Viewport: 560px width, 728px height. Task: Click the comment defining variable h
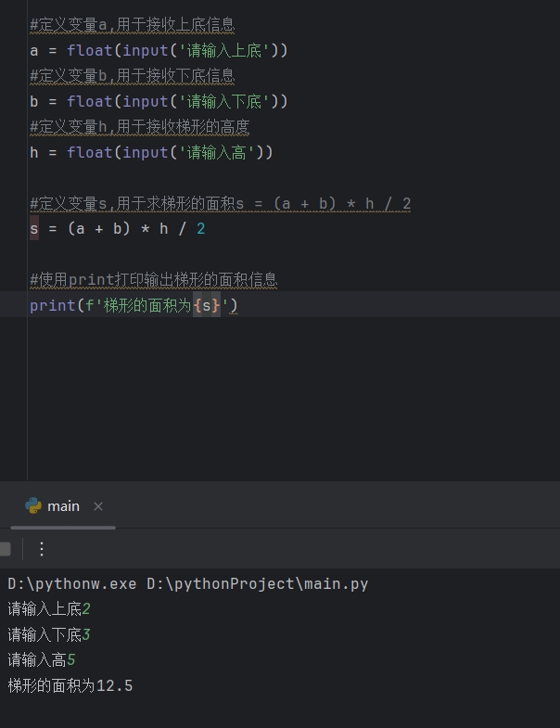[140, 127]
